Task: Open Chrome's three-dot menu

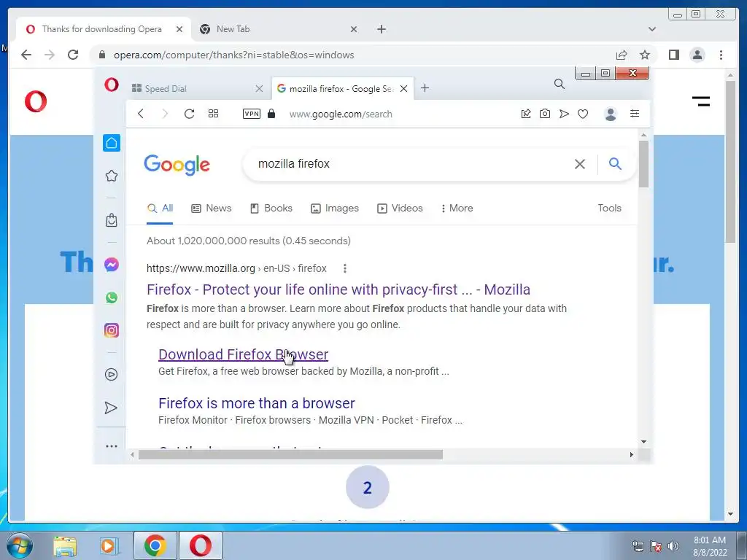Action: coord(721,55)
